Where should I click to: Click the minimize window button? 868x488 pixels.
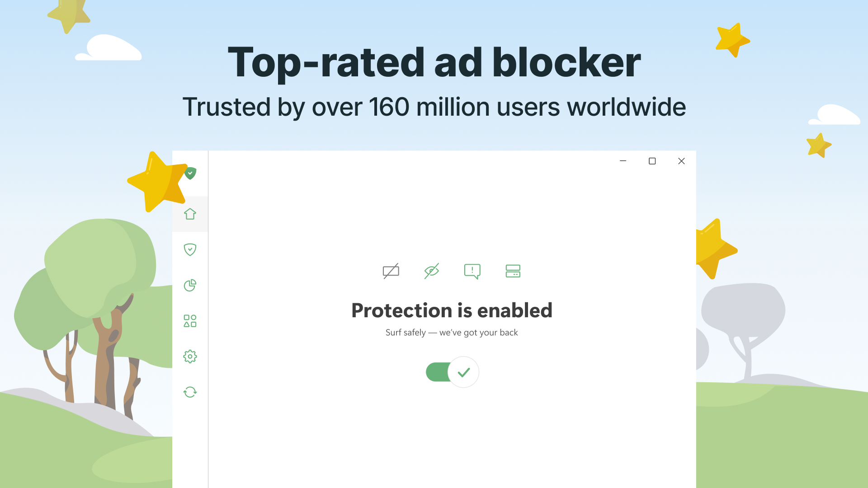click(x=623, y=161)
